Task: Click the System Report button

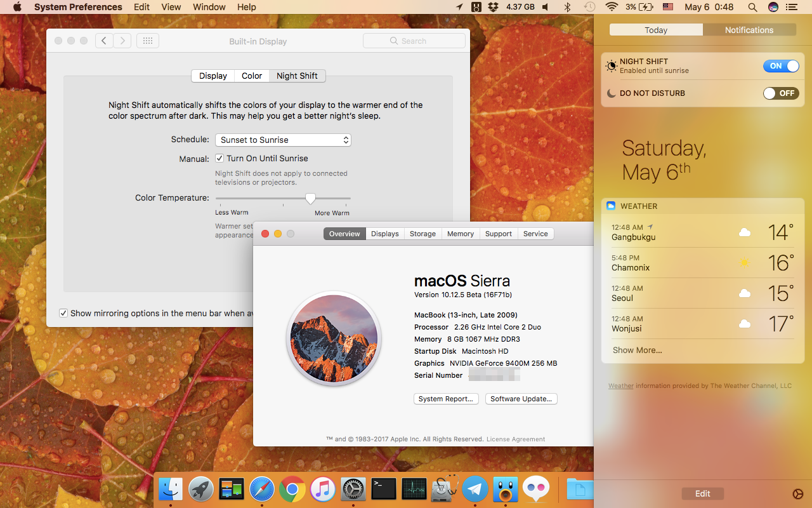Action: [x=446, y=399]
